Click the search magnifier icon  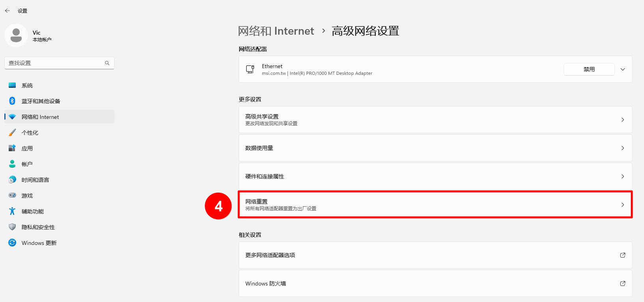click(107, 63)
